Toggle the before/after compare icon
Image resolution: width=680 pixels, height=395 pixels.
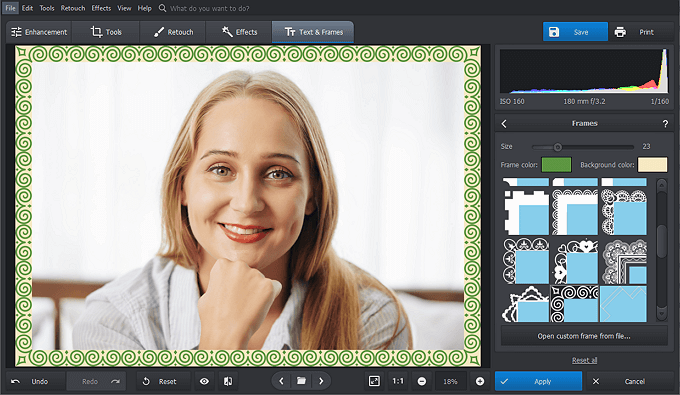228,382
